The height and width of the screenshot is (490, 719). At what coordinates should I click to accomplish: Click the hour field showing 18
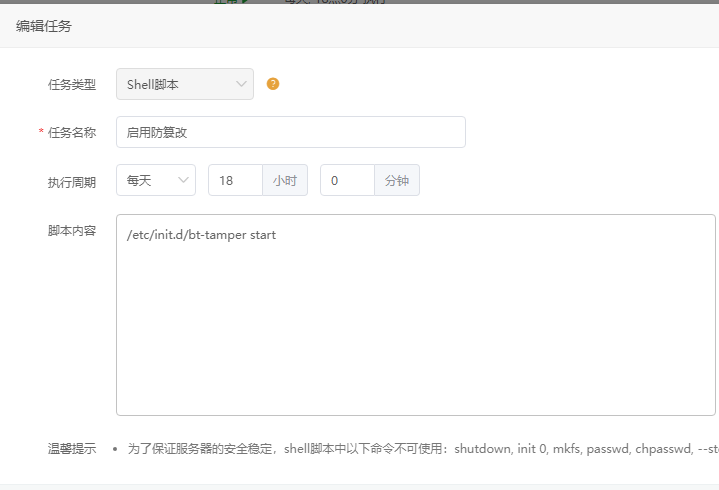point(235,180)
